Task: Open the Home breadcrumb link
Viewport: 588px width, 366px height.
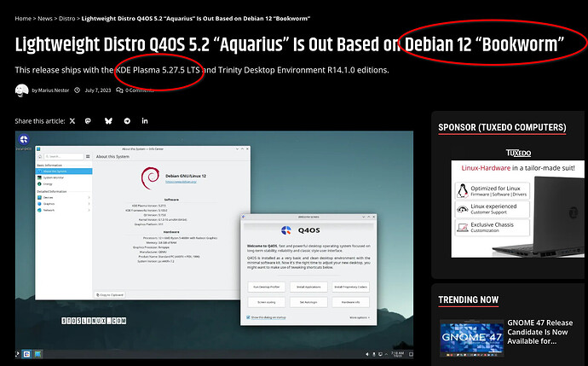Action: click(x=23, y=19)
